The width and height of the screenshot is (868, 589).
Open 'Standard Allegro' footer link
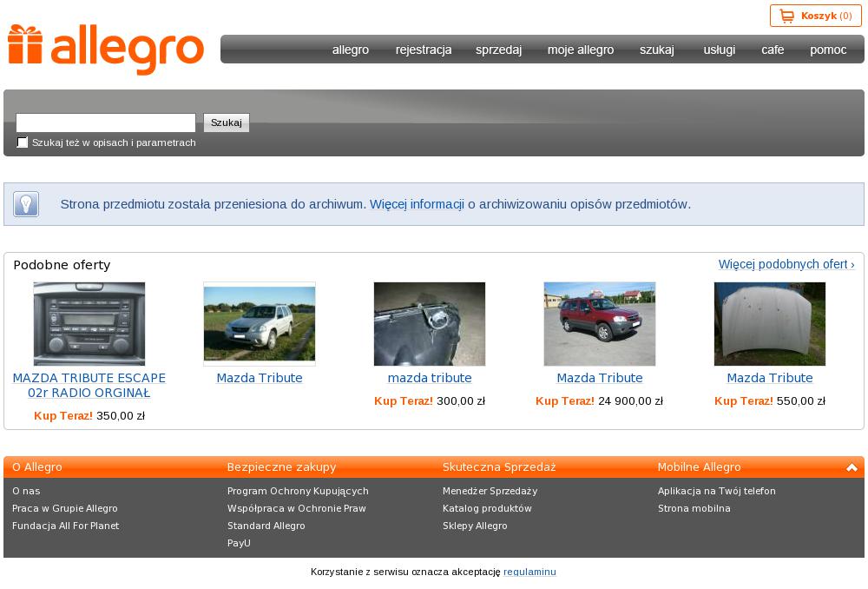(266, 526)
